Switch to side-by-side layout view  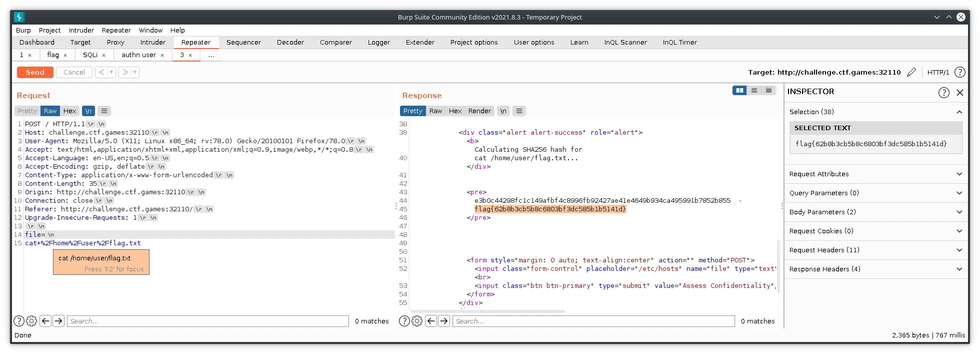click(x=739, y=90)
